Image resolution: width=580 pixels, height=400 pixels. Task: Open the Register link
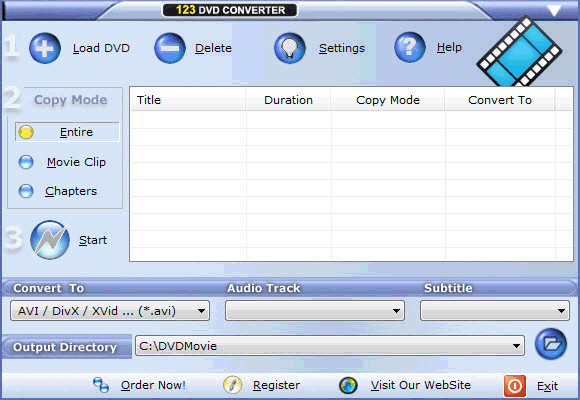[276, 385]
